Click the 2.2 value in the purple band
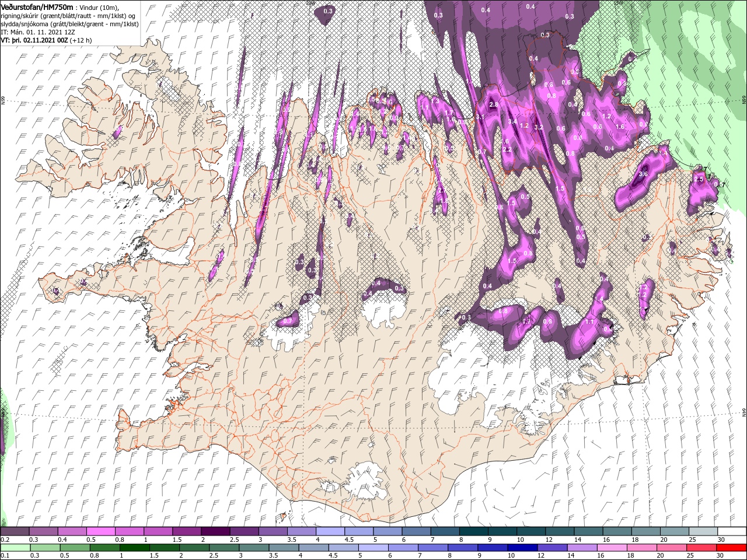The height and width of the screenshot is (560, 747). coord(507,150)
